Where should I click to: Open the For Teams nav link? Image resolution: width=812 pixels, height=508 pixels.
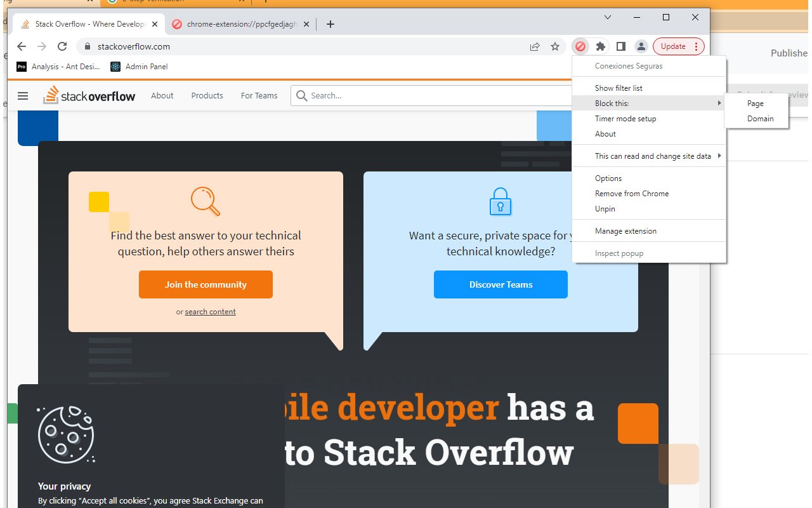(259, 96)
